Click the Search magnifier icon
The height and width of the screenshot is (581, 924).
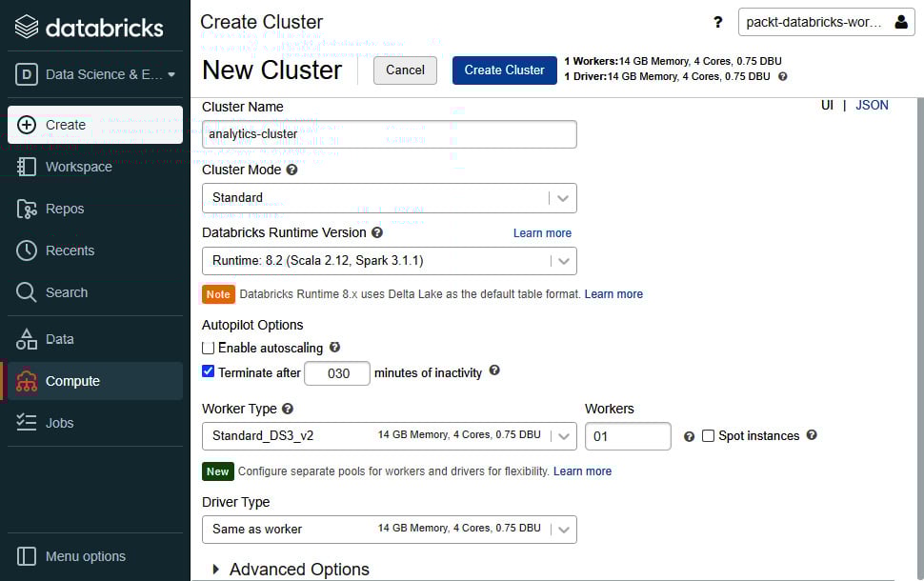click(27, 292)
